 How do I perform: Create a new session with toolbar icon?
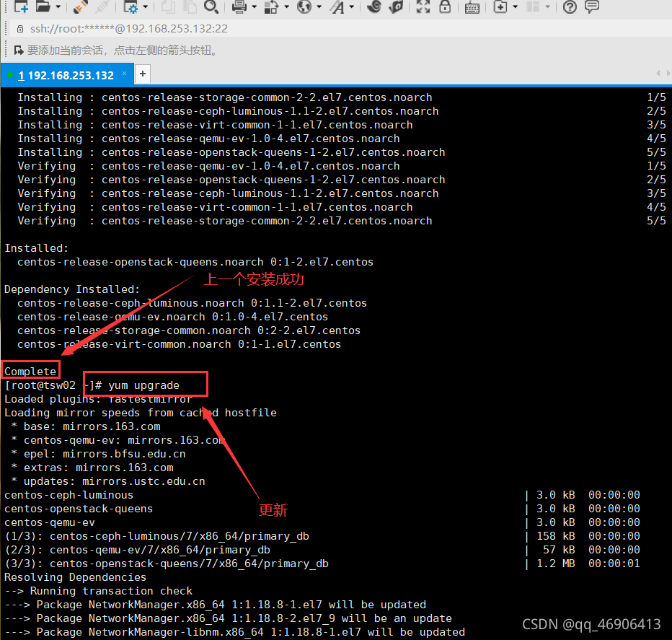pyautogui.click(x=21, y=6)
